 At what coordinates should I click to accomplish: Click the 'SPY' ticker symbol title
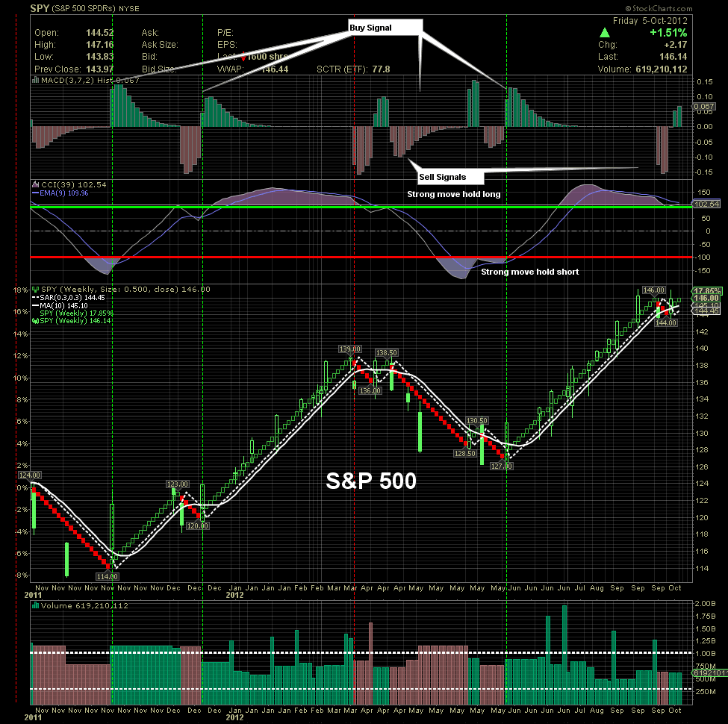click(40, 8)
